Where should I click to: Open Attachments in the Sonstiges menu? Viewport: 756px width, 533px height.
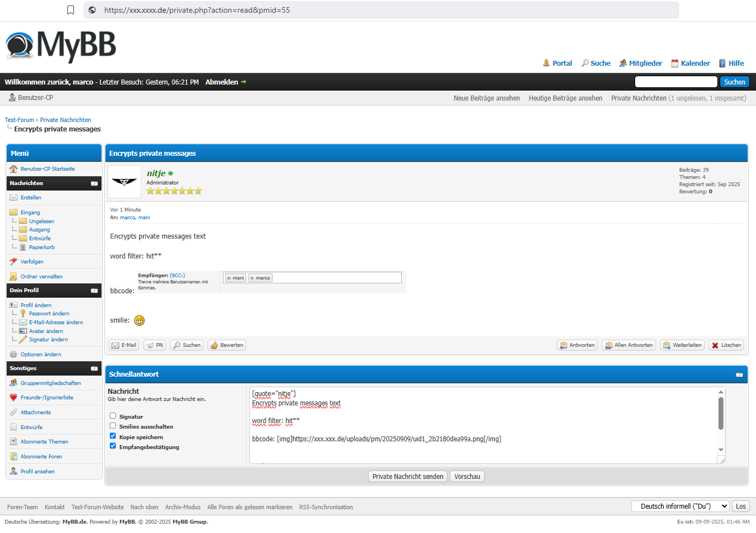click(36, 413)
